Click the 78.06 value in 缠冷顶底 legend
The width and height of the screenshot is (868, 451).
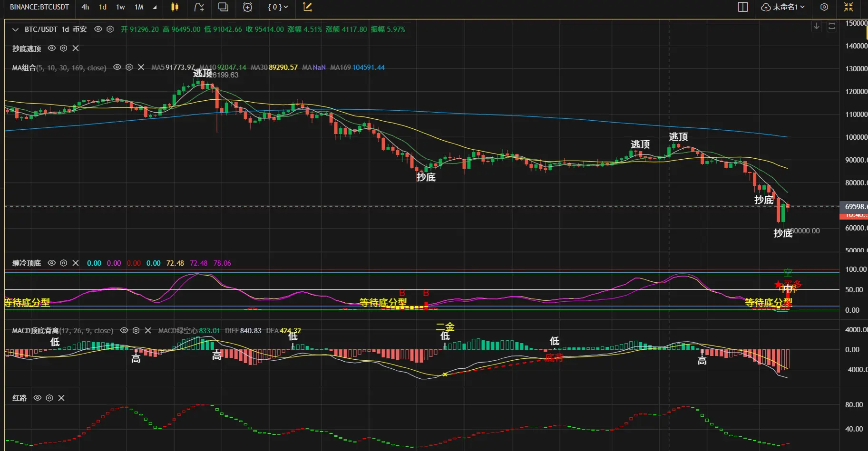pyautogui.click(x=222, y=263)
